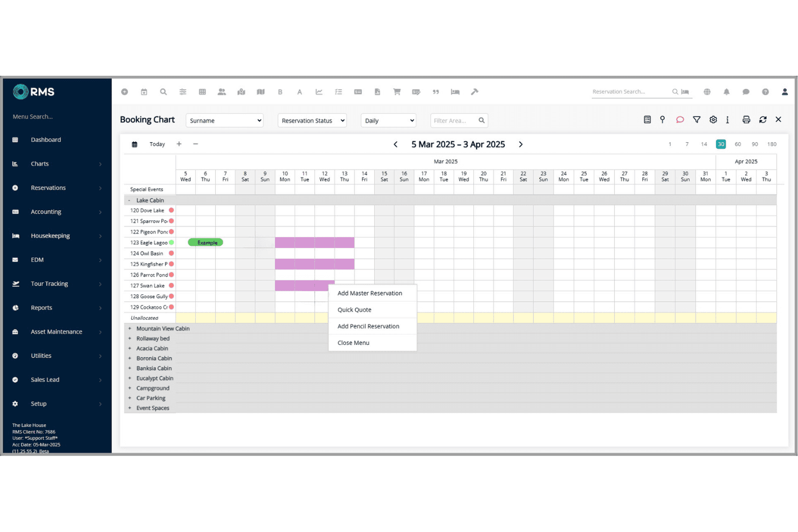This screenshot has height=532, width=798.
Task: Expand the Mountain View Cabin category
Action: point(129,329)
